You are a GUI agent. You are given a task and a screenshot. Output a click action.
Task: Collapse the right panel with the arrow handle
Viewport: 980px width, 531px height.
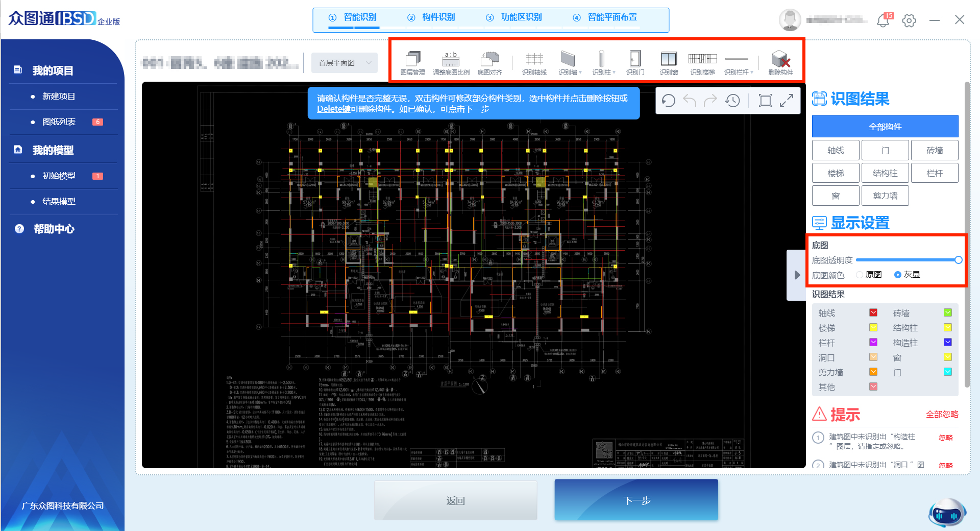tap(797, 275)
